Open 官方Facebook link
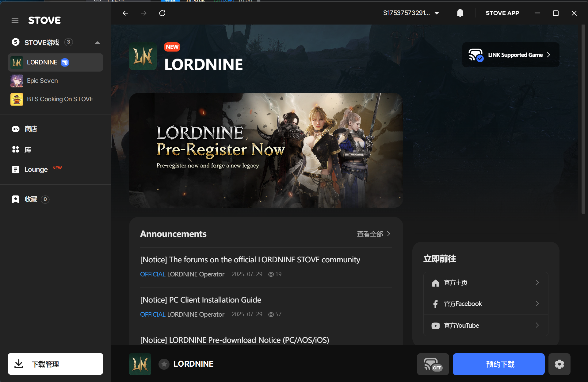Viewport: 588px width, 382px height. pos(486,304)
